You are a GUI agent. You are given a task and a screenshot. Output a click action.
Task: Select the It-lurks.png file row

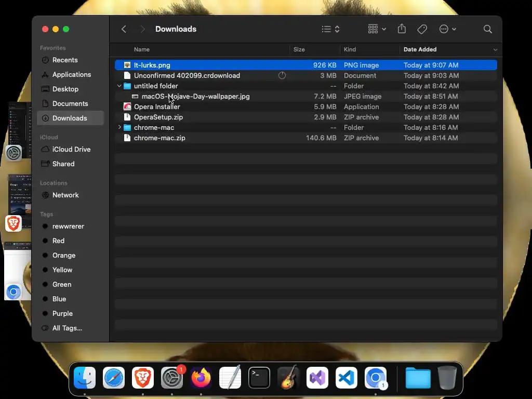(x=305, y=65)
